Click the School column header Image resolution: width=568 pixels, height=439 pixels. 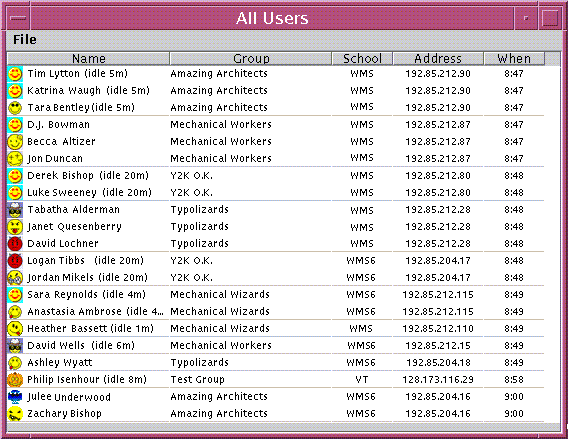click(x=362, y=59)
